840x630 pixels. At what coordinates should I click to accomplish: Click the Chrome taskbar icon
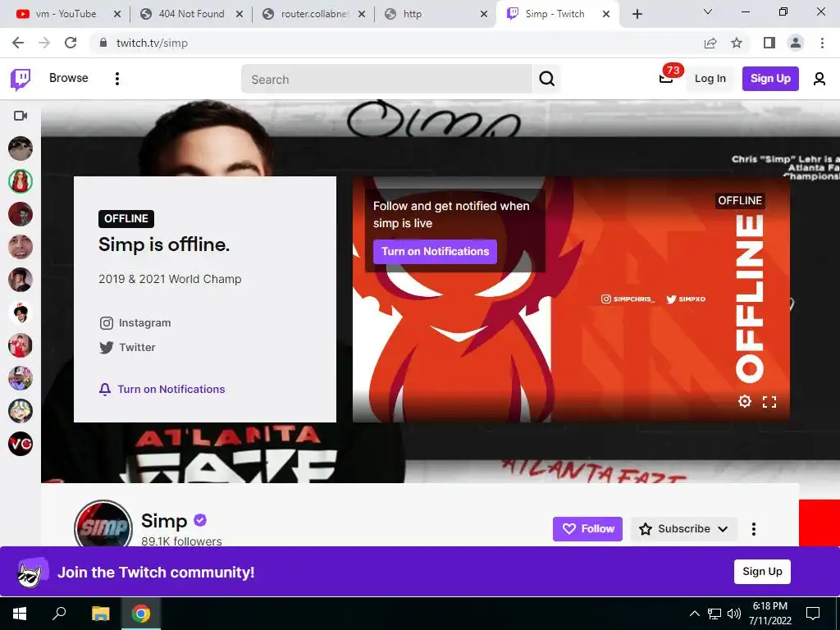click(141, 614)
